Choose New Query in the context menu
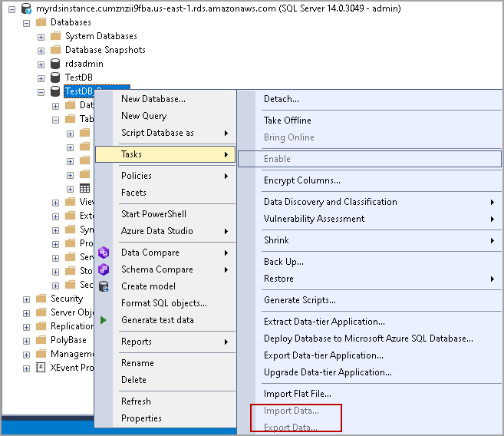Image resolution: width=504 pixels, height=436 pixels. 166,116
